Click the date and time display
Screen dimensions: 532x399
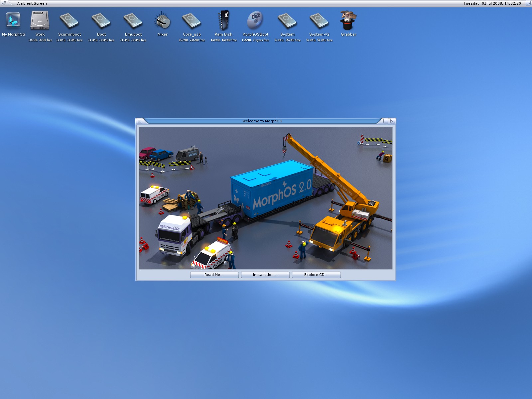492,3
